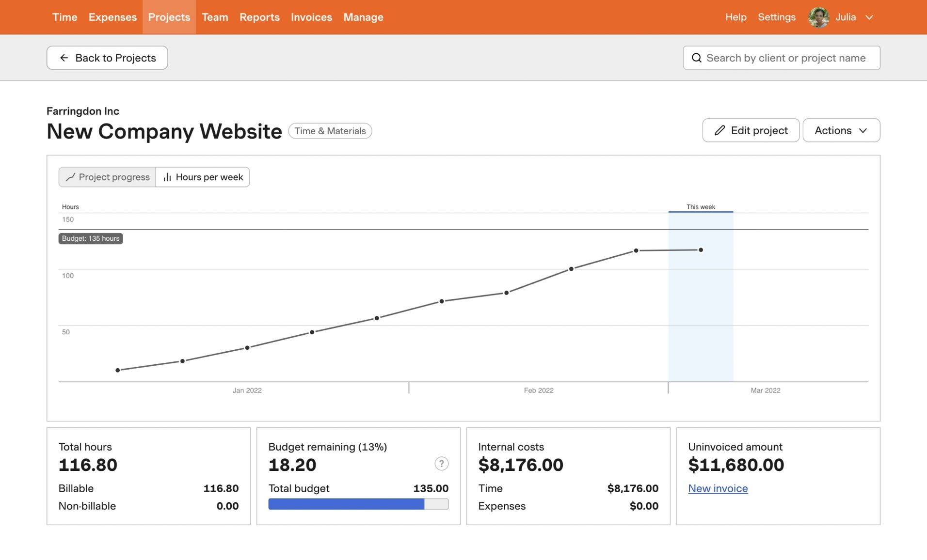The width and height of the screenshot is (927, 560).
Task: Click the Feb 2022 axis label
Action: tap(539, 390)
